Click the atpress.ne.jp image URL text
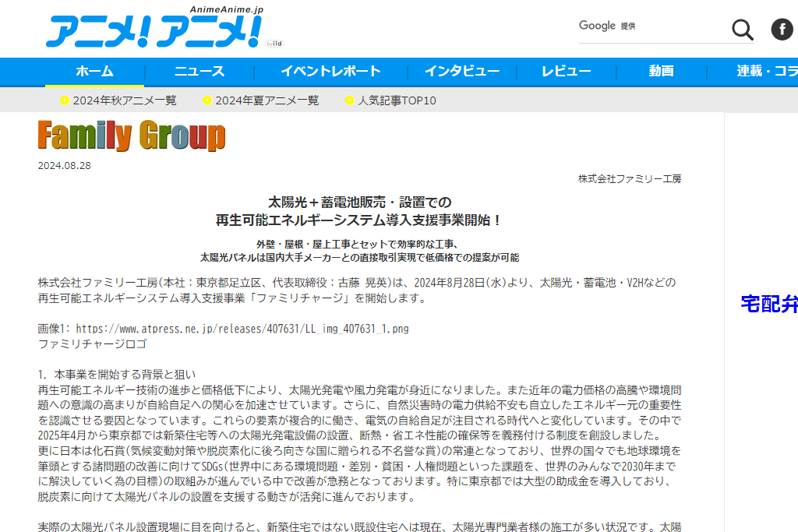The width and height of the screenshot is (798, 532). tap(242, 329)
